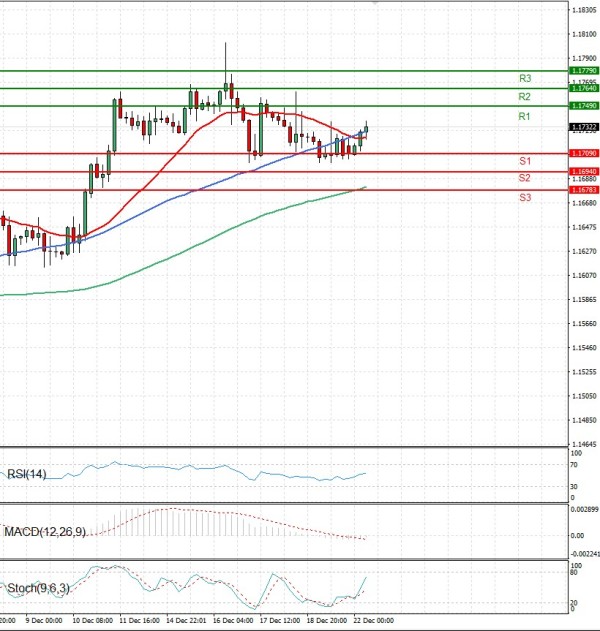Select the red 1.16940 price tag

584,172
